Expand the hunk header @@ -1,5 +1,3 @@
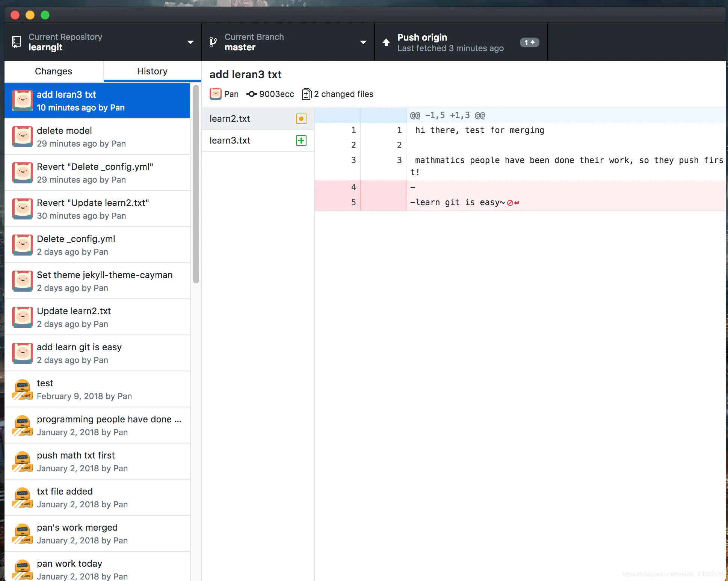This screenshot has width=728, height=581. (447, 115)
